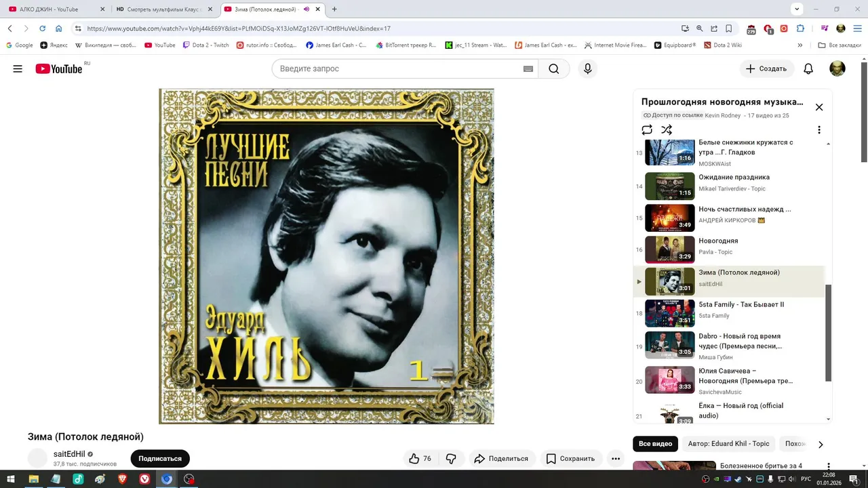
Task: Open the on-screen keyboard in search box
Action: [528, 68]
